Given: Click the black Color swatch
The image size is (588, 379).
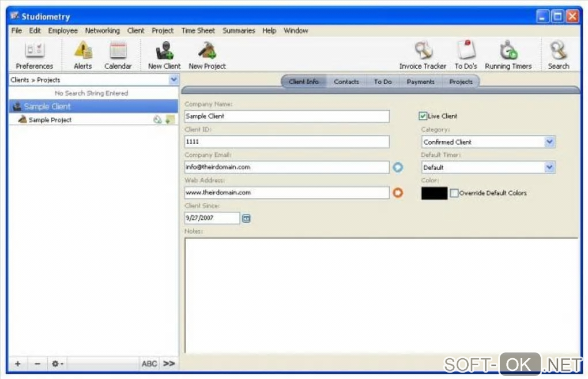Looking at the screenshot, I should [434, 193].
